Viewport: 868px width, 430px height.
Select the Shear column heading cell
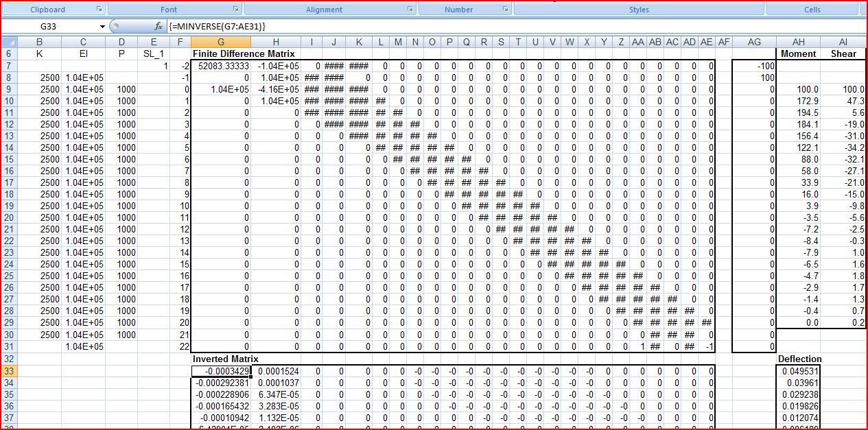coord(843,53)
